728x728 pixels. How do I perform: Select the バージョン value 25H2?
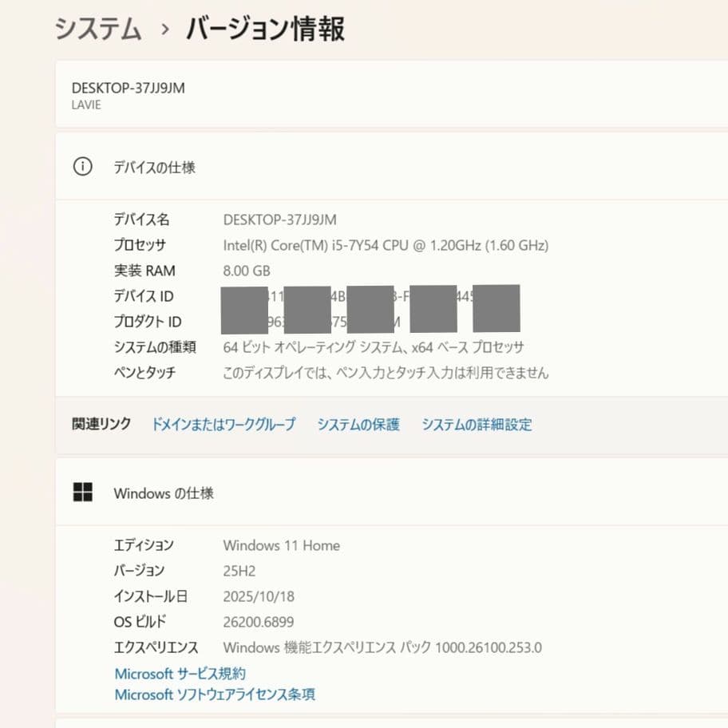pos(237,570)
